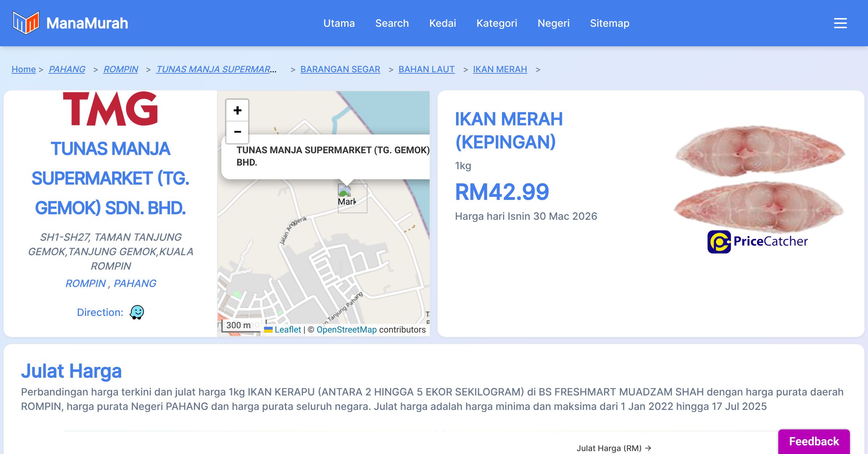Click the ManaMurah logo icon
The image size is (868, 454).
(x=26, y=23)
